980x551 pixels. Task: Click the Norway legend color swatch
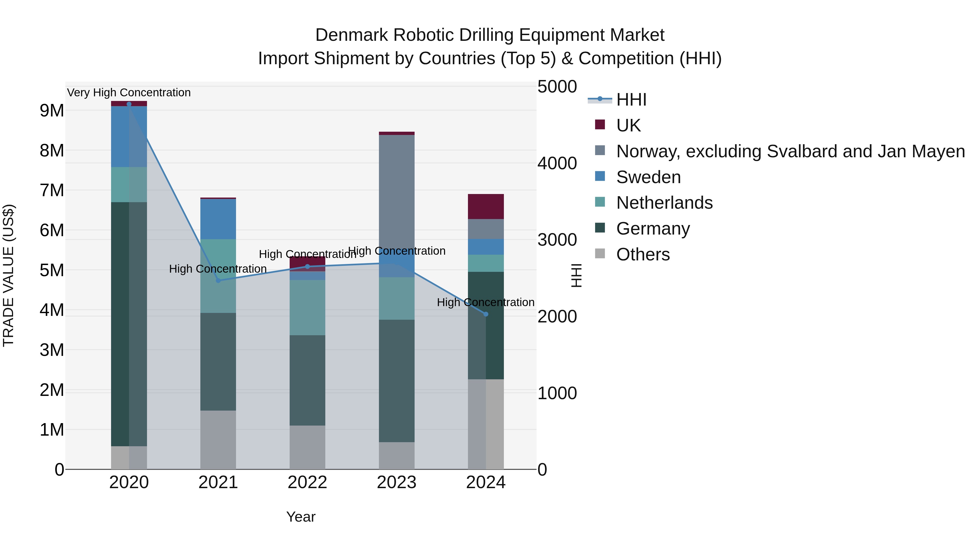[600, 150]
